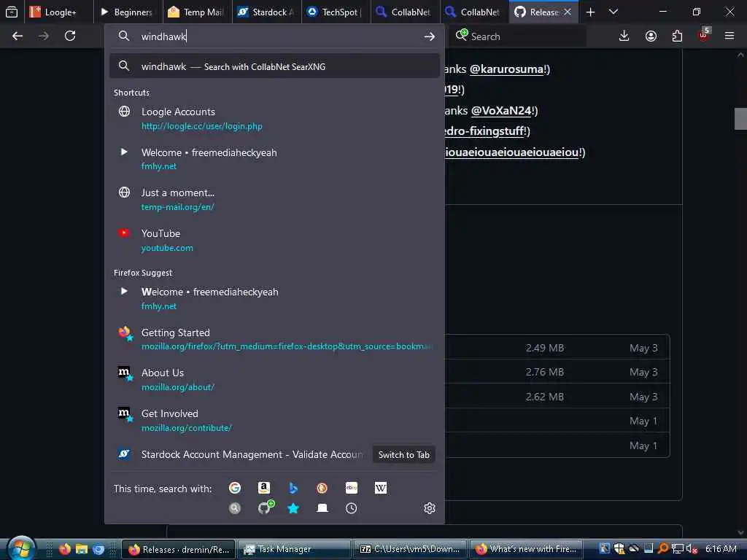This screenshot has width=747, height=560.
Task: Open Firefox View icon
Action: pos(12,12)
